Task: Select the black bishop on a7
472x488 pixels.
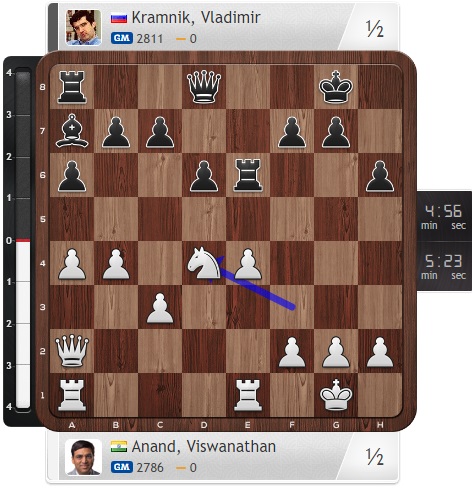Action: click(72, 131)
